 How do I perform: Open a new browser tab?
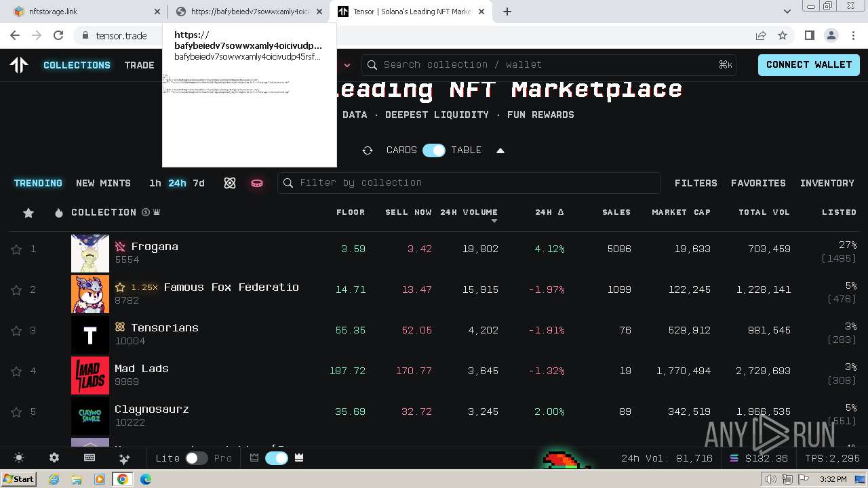click(507, 12)
